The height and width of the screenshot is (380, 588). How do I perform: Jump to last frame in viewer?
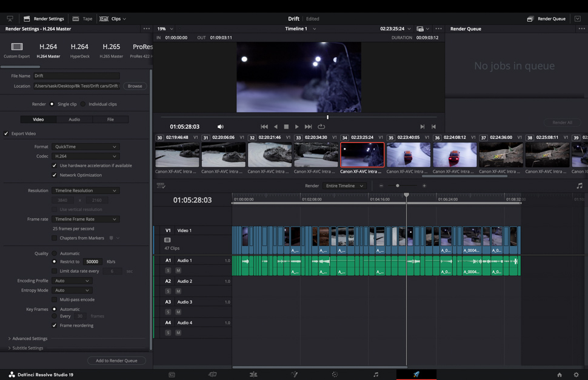(x=309, y=127)
